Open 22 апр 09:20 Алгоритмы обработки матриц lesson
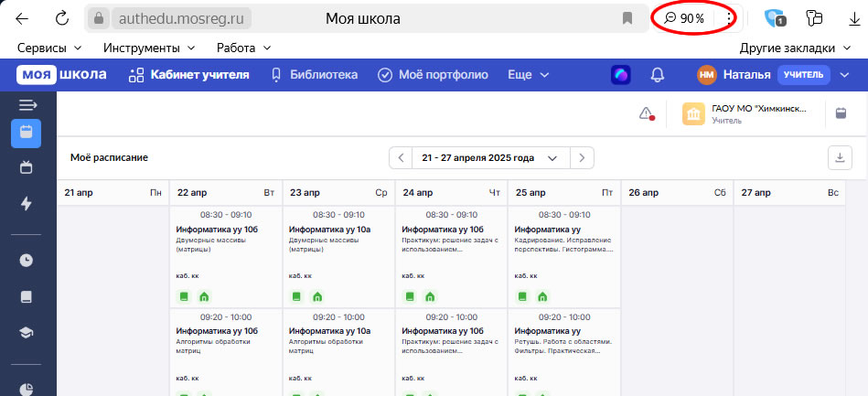Screen dimensions: 868x396 [225, 352]
